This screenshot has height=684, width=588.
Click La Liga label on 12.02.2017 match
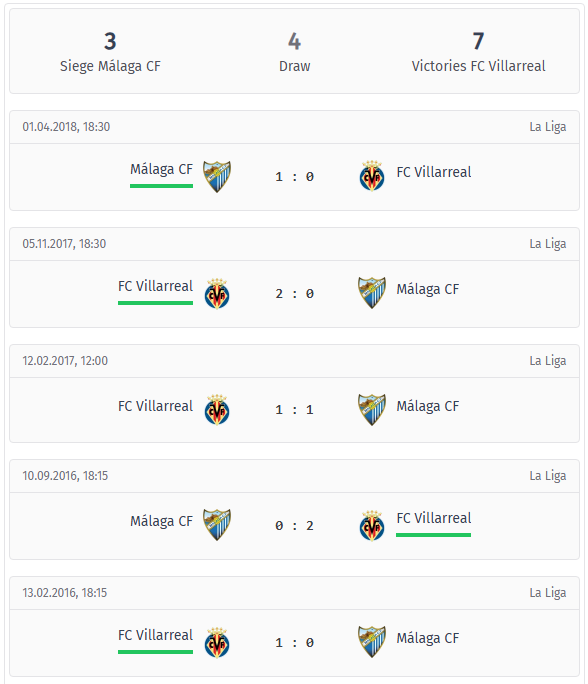click(x=548, y=361)
